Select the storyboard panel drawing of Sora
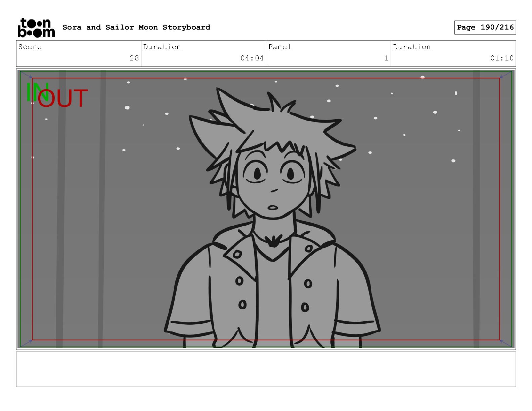This screenshot has width=532, height=411. click(x=266, y=209)
